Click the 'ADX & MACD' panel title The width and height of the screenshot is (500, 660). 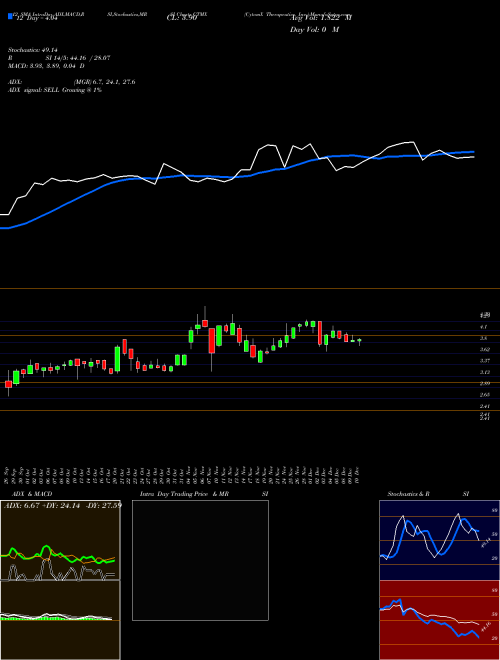(x=32, y=494)
